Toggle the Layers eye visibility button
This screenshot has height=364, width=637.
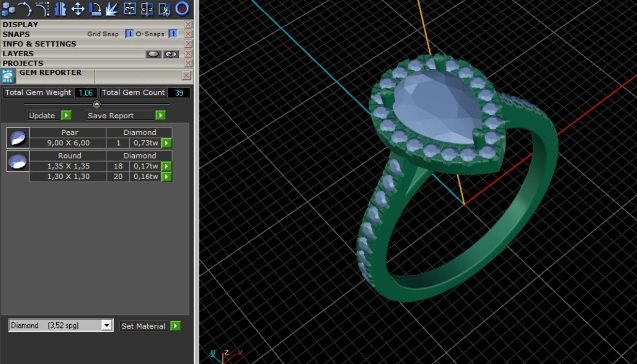tap(171, 54)
